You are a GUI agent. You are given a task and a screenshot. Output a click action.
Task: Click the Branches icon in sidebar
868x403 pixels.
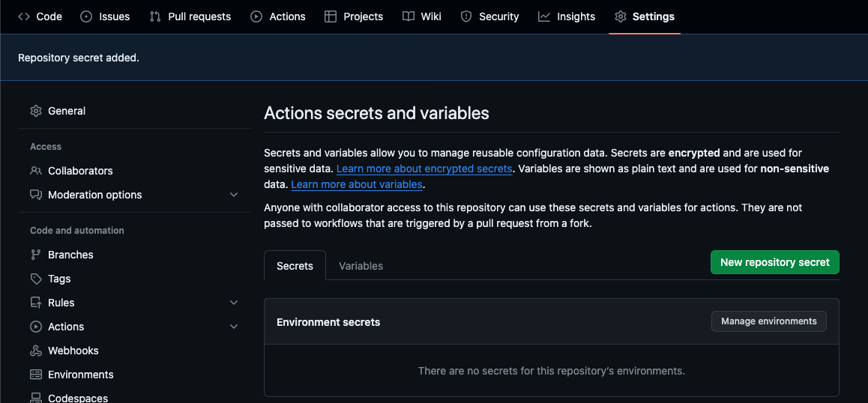point(36,255)
